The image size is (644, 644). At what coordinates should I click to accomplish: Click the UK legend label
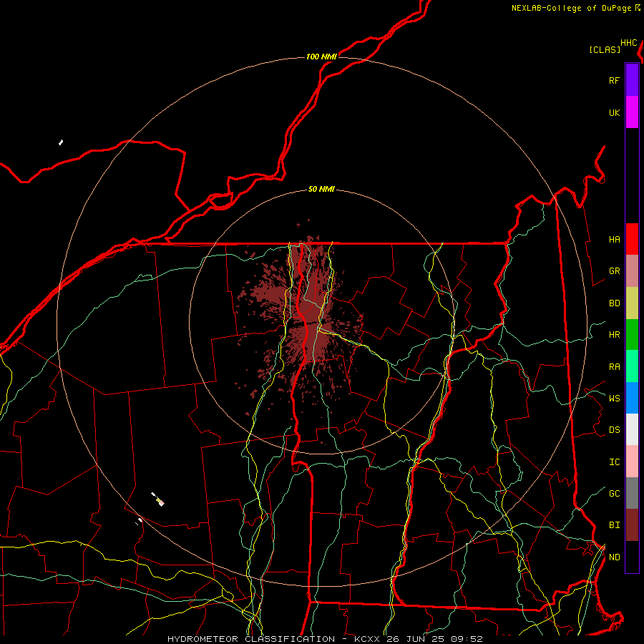pyautogui.click(x=614, y=112)
